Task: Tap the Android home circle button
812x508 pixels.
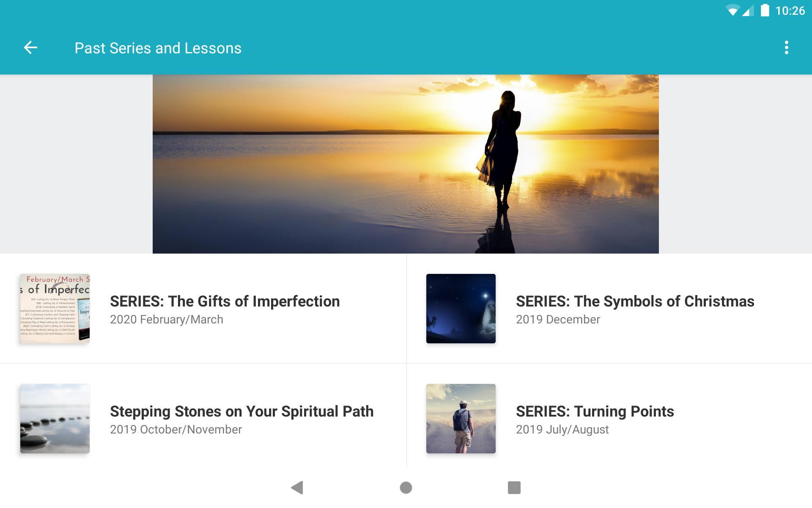Action: pyautogui.click(x=406, y=488)
